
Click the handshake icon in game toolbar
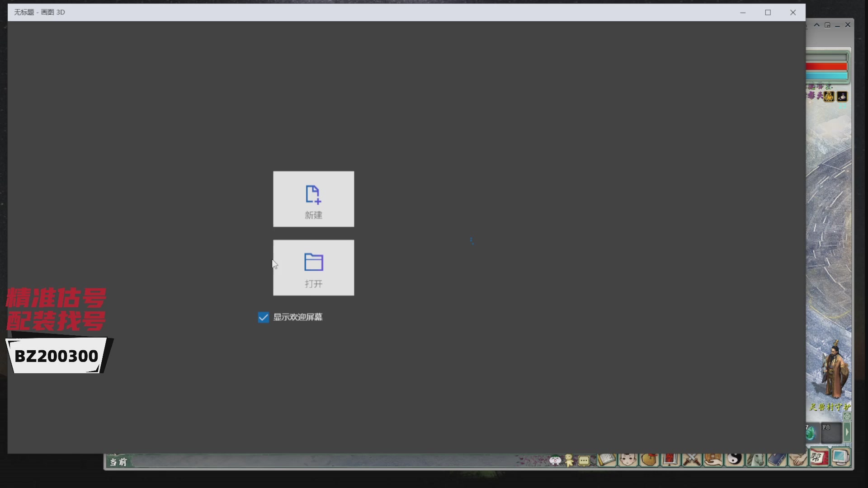[x=798, y=460]
